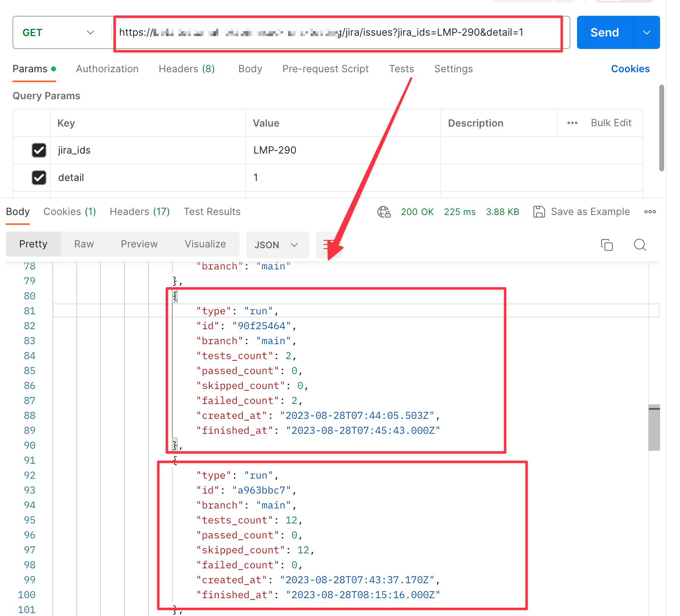Image resolution: width=680 pixels, height=616 pixels.
Task: Click the LMP-290 value cell
Action: [x=343, y=150]
